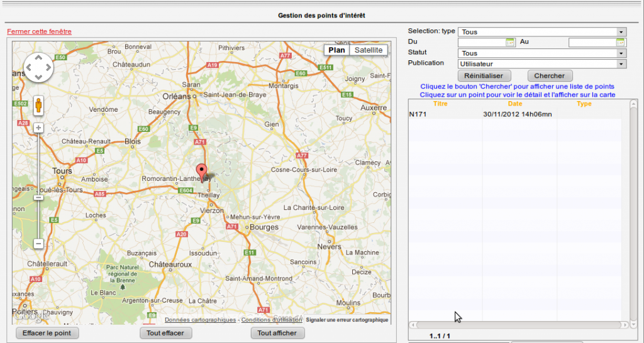This screenshot has height=343, width=644.
Task: Switch map to Satellite view
Action: 369,50
